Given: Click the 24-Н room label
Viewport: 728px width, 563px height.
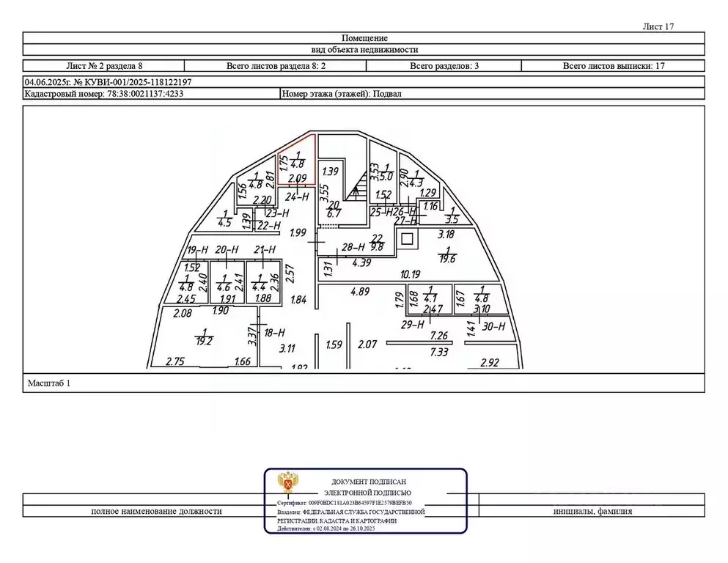Looking at the screenshot, I should coord(295,196).
